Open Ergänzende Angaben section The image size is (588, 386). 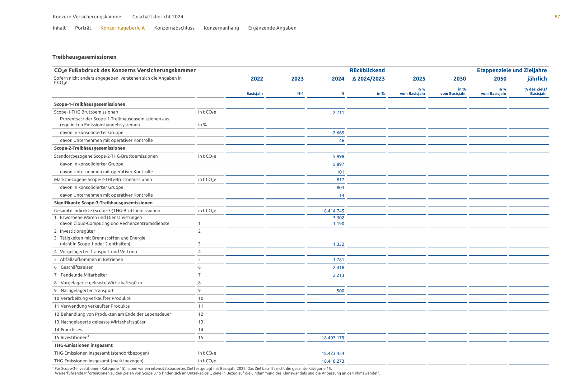click(272, 28)
